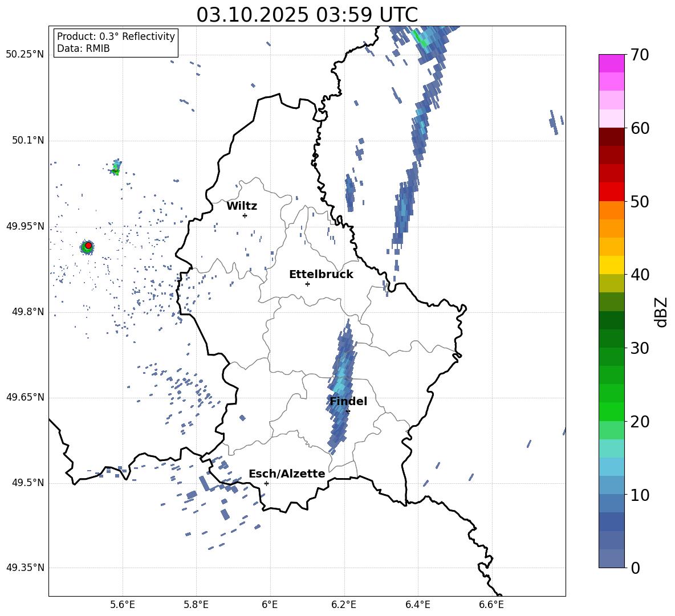
Task: Click the 20 value on the colorbar
Action: pyautogui.click(x=640, y=421)
